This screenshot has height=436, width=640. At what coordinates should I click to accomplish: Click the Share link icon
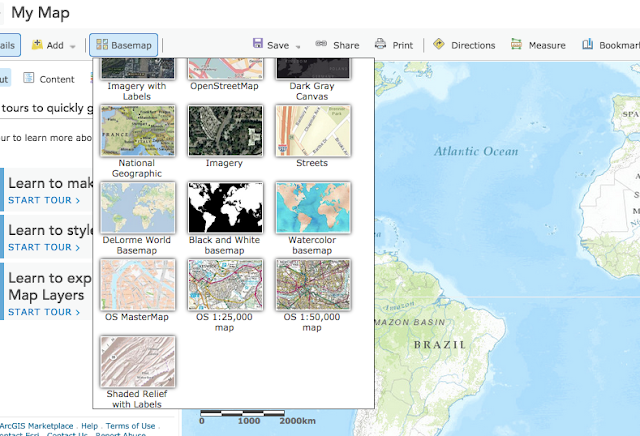pos(321,43)
